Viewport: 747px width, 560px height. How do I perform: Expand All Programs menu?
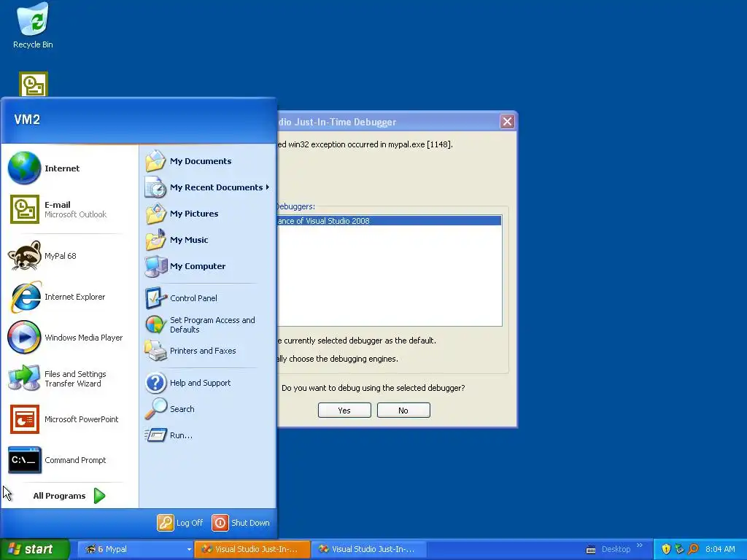coord(69,496)
